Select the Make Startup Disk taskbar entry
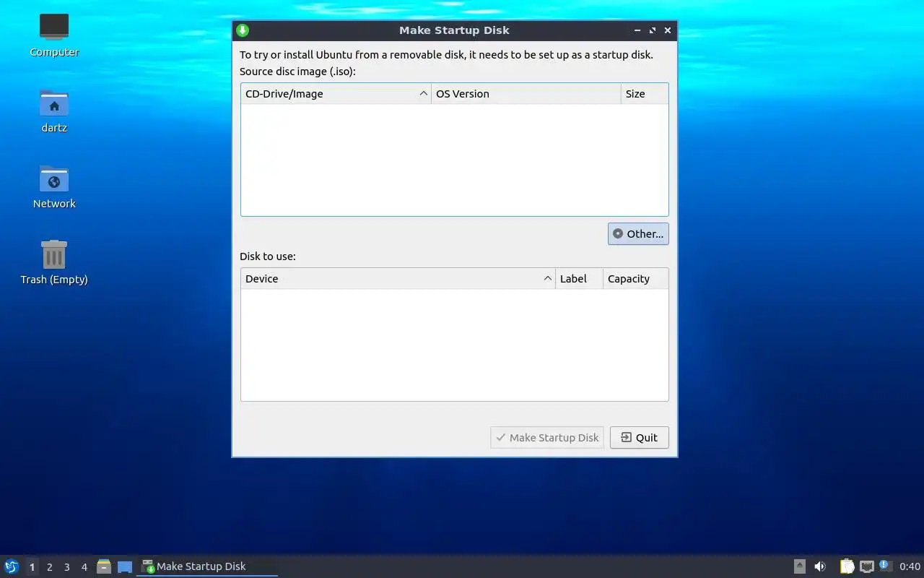924x578 pixels. point(207,566)
